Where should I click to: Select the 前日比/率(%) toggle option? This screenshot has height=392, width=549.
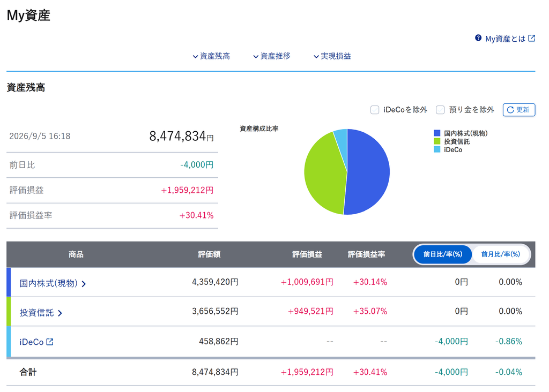[x=442, y=254]
